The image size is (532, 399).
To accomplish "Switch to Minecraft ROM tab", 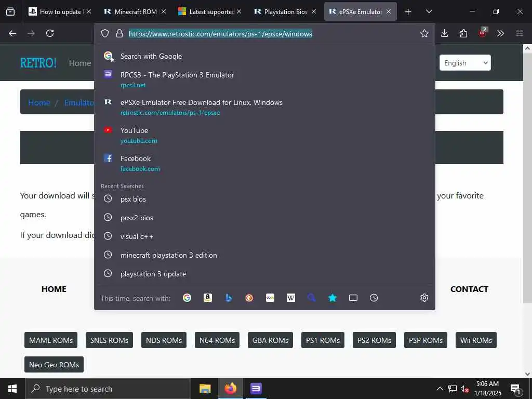I will click(135, 12).
